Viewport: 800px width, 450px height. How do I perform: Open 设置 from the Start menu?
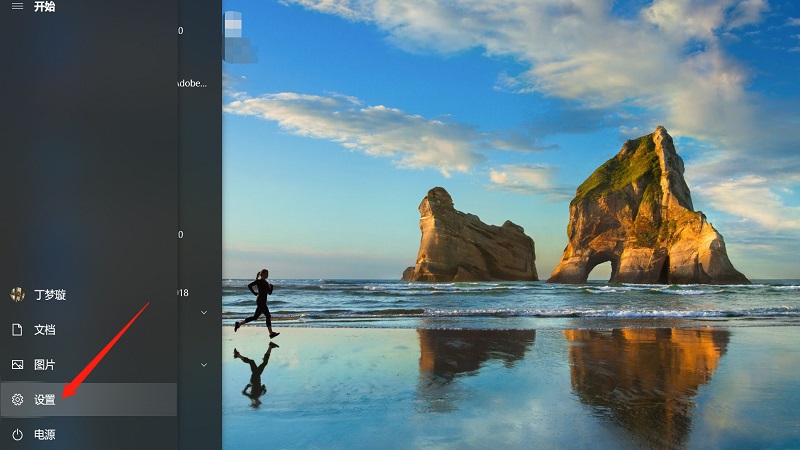coord(45,400)
